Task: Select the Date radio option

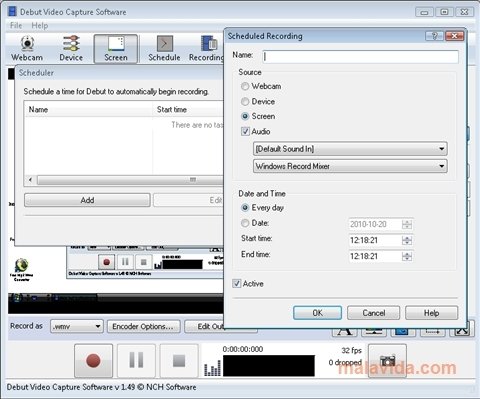Action: tap(245, 223)
